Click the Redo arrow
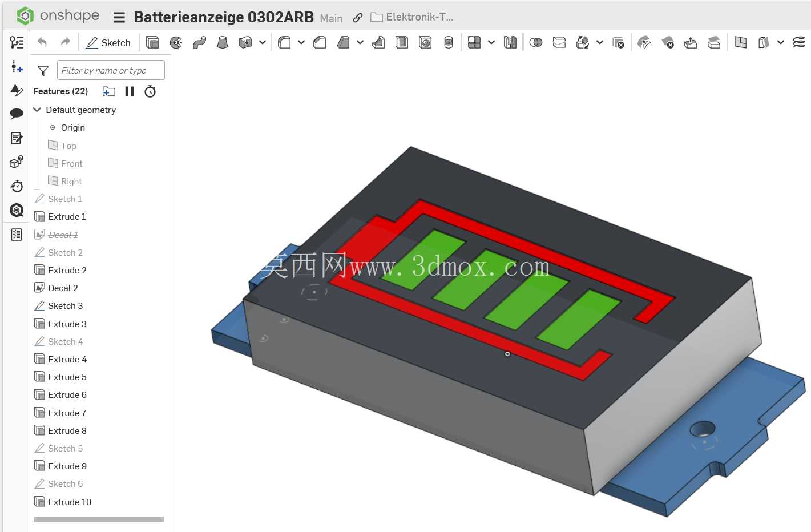811x532 pixels. 66,42
